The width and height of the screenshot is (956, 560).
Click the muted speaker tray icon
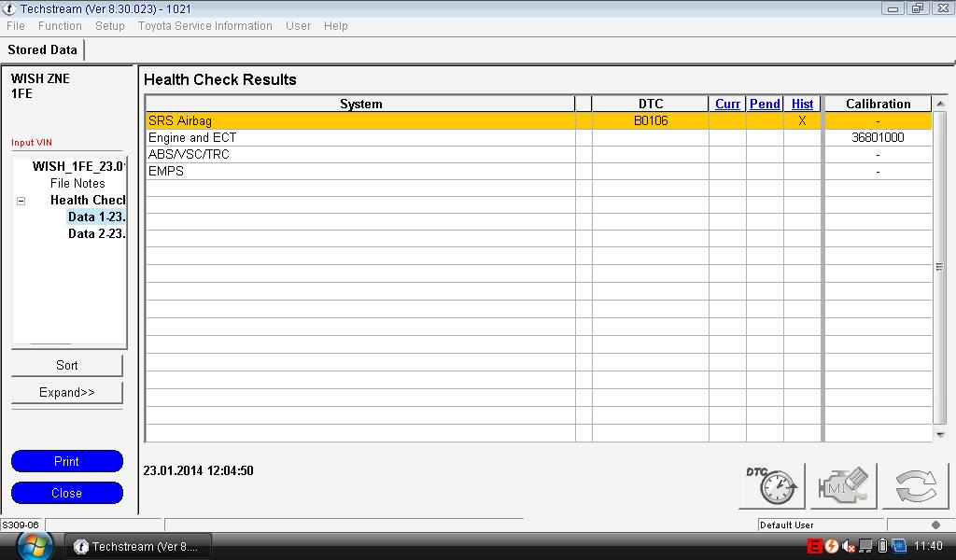pyautogui.click(x=848, y=547)
